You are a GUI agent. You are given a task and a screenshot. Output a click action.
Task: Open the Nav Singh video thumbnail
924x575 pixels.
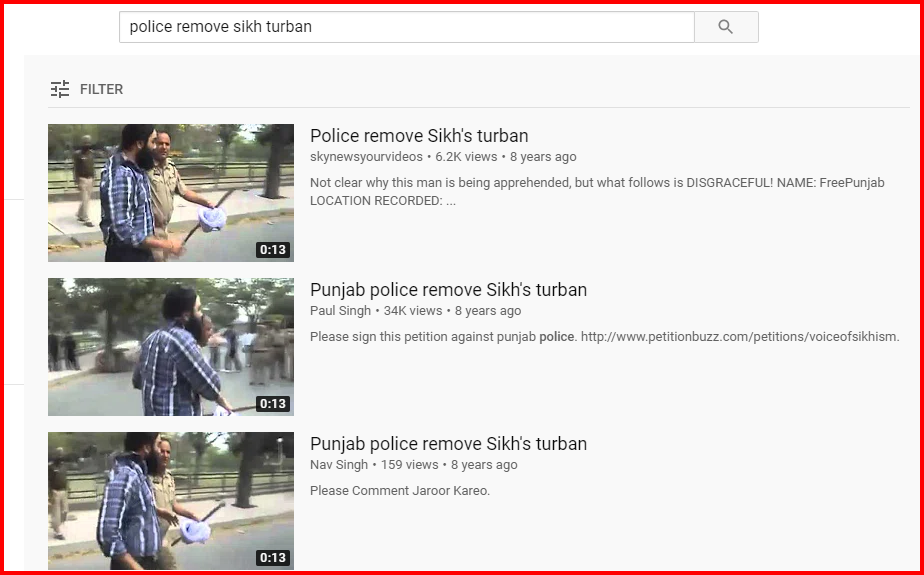point(171,501)
